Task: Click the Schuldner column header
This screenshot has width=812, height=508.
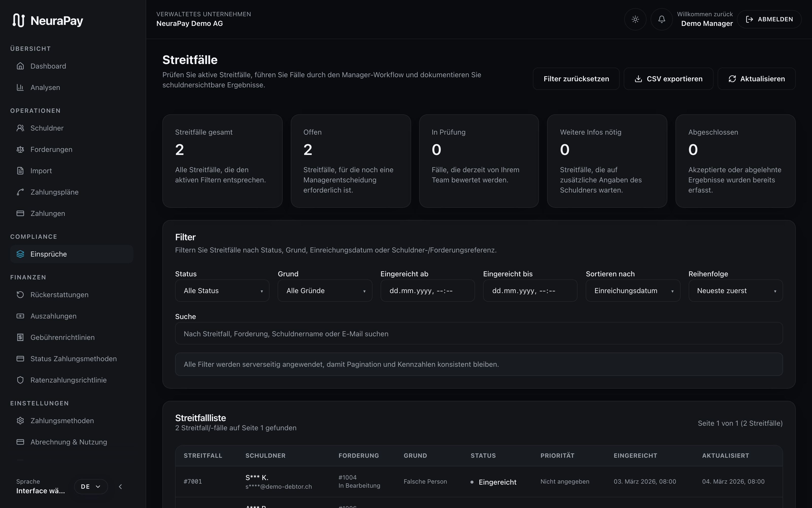Action: [265, 456]
